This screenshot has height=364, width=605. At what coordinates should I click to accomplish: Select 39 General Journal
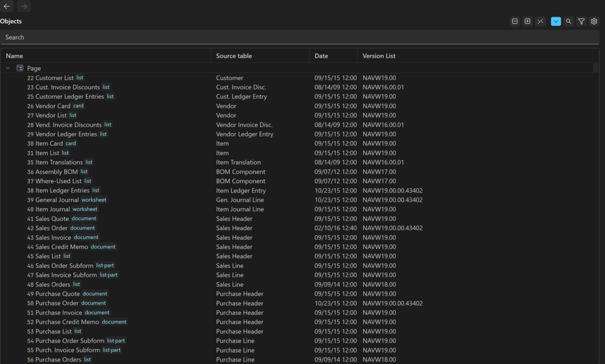[x=53, y=200]
